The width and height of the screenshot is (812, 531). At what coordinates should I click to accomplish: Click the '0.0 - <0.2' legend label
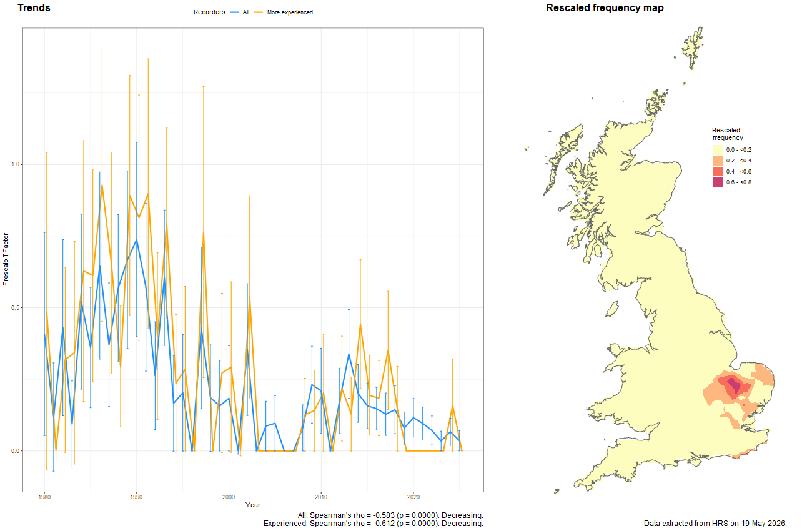tap(740, 150)
